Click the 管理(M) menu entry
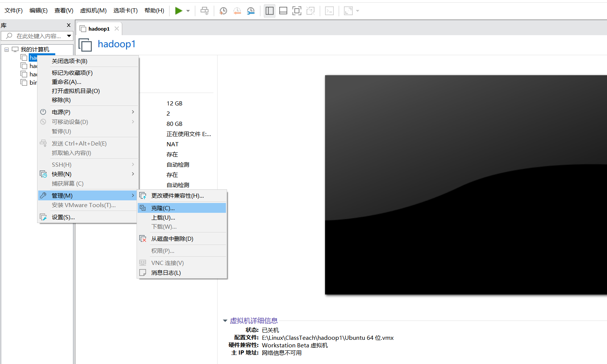This screenshot has height=364, width=607. [x=88, y=196]
